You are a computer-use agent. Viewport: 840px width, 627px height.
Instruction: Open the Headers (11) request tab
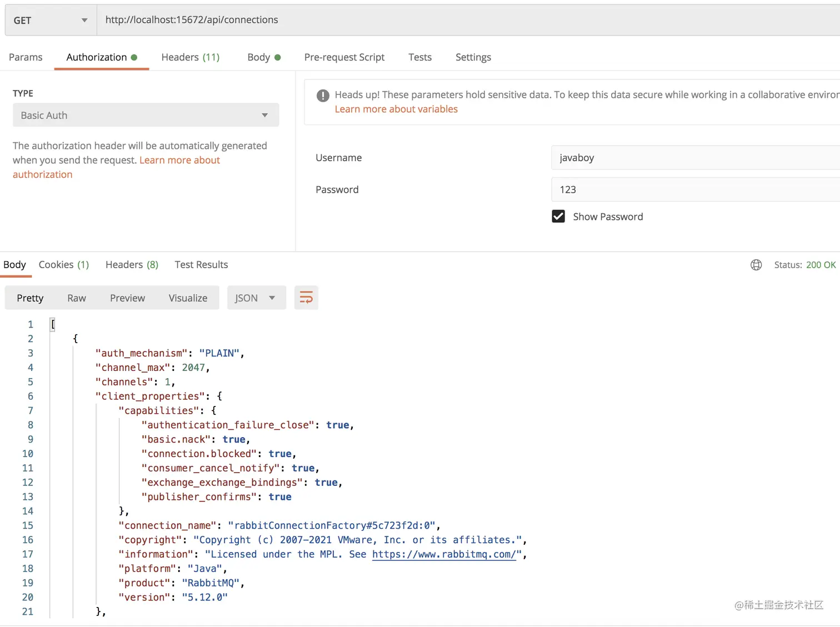191,57
